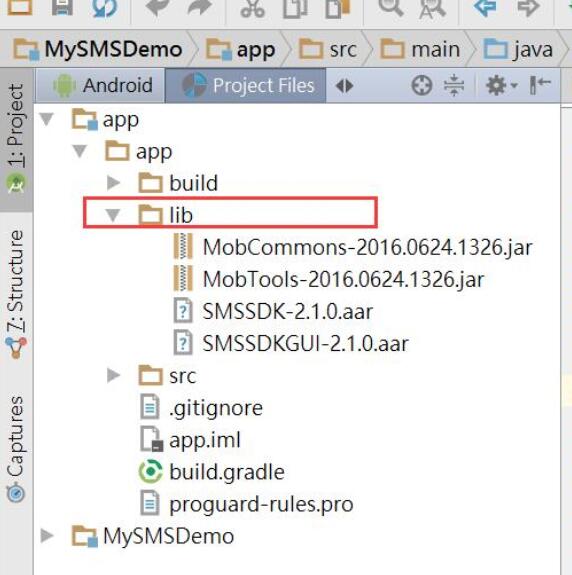This screenshot has width=572, height=575.
Task: Click the Undo arrow in toolbar
Action: coord(157,8)
